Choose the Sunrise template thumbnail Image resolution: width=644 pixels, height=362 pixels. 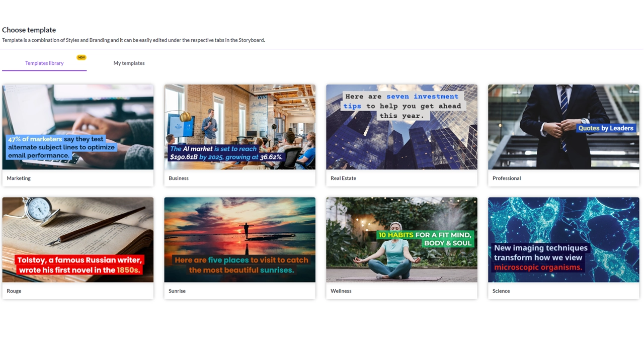[x=240, y=240]
